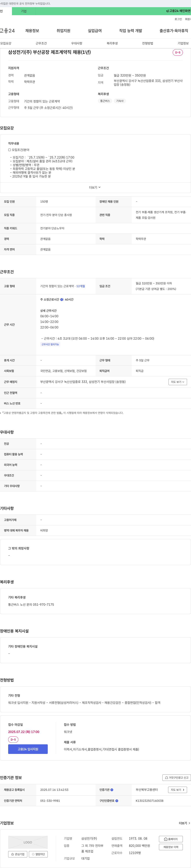Open the company 홈페이지 house button
Image resolution: width=191 pixels, height=868 pixels.
[171, 839]
